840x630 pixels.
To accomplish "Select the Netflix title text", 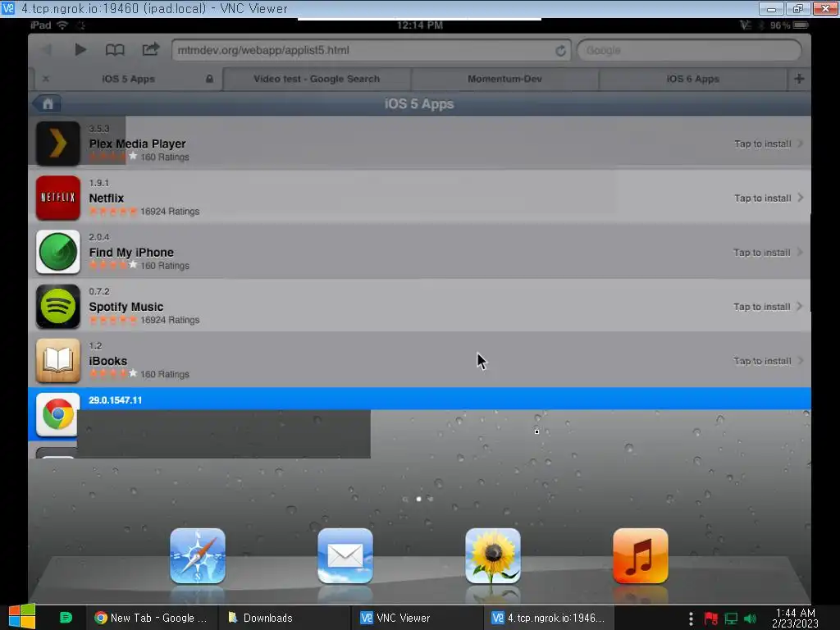I will (x=106, y=199).
